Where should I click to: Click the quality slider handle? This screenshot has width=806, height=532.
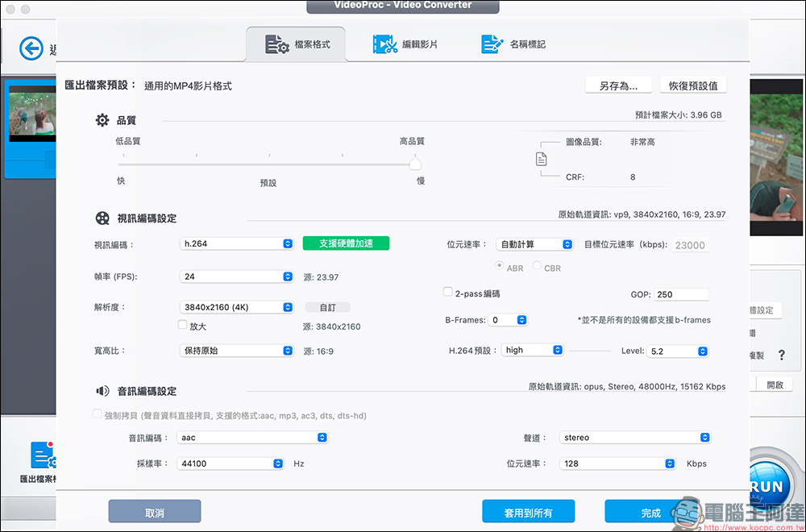click(x=415, y=164)
